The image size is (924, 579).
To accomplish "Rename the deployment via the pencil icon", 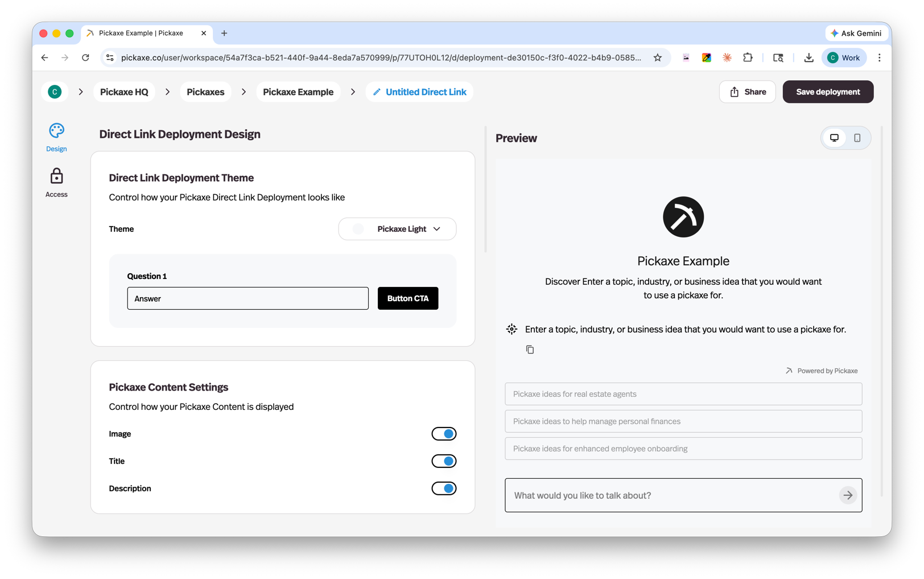I will tap(376, 92).
